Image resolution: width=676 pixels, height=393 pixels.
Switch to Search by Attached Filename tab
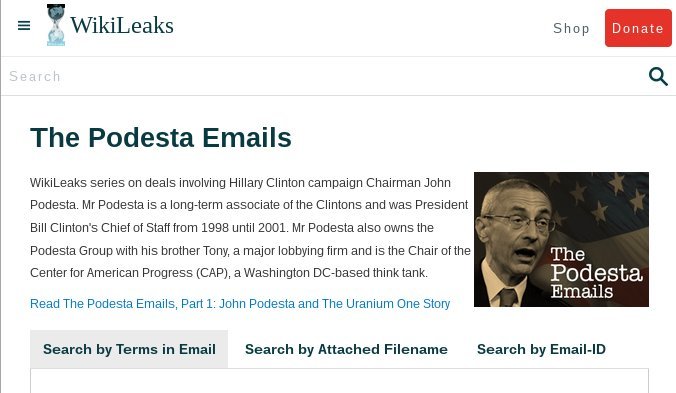[x=346, y=349]
